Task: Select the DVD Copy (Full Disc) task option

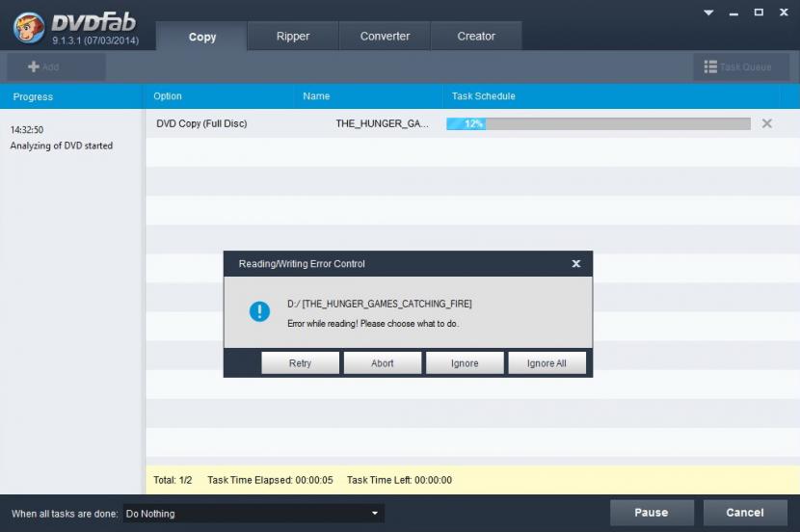Action: 201,123
